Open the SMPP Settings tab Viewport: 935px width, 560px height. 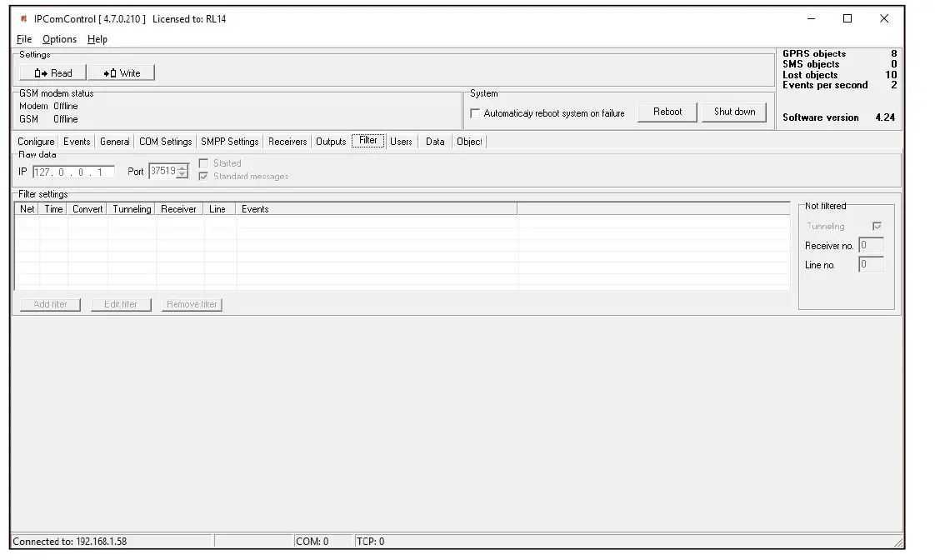[229, 142]
